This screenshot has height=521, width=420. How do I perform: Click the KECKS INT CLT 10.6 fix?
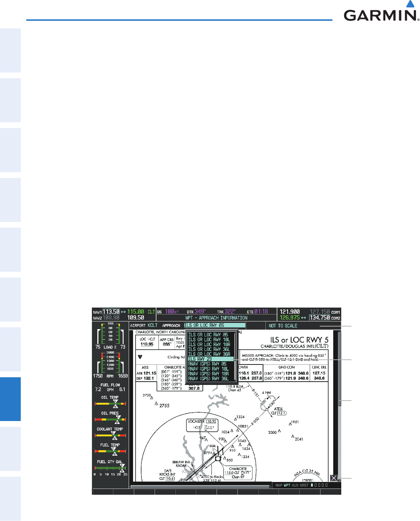tap(167, 475)
